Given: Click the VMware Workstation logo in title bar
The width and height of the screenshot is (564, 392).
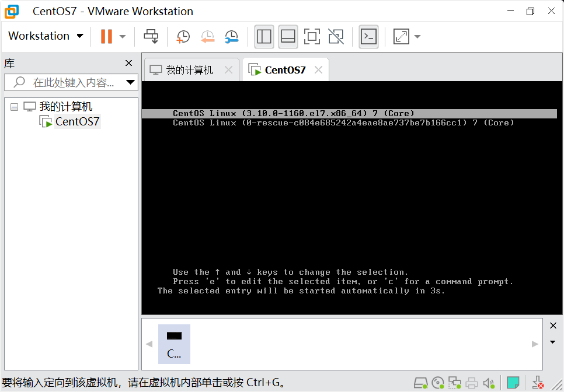Looking at the screenshot, I should coord(12,12).
